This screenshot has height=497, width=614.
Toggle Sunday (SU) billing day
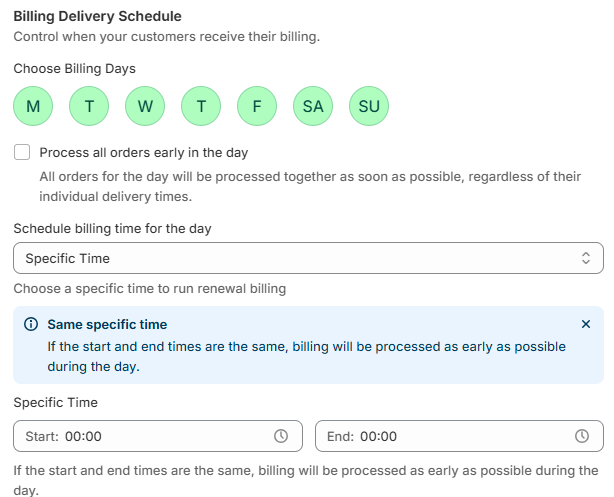369,106
